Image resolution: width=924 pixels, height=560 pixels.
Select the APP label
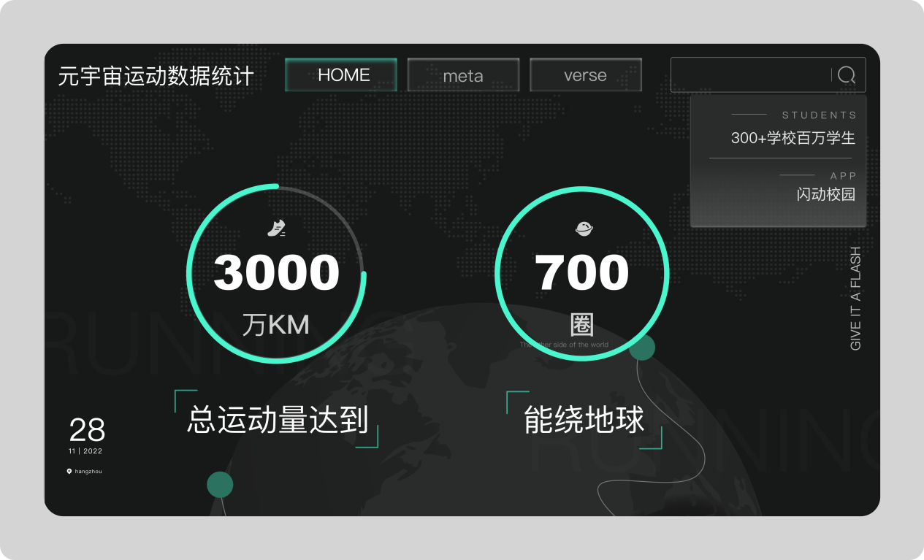[844, 176]
